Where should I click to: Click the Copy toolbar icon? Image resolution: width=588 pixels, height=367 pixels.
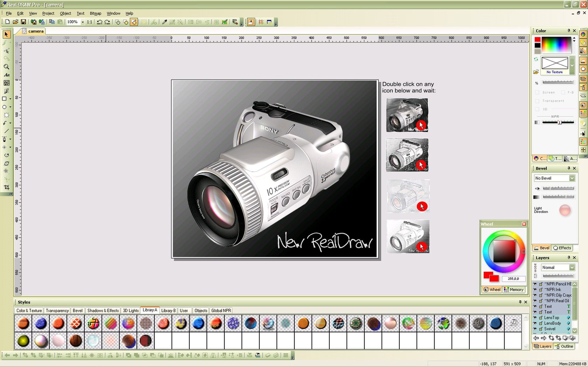52,22
